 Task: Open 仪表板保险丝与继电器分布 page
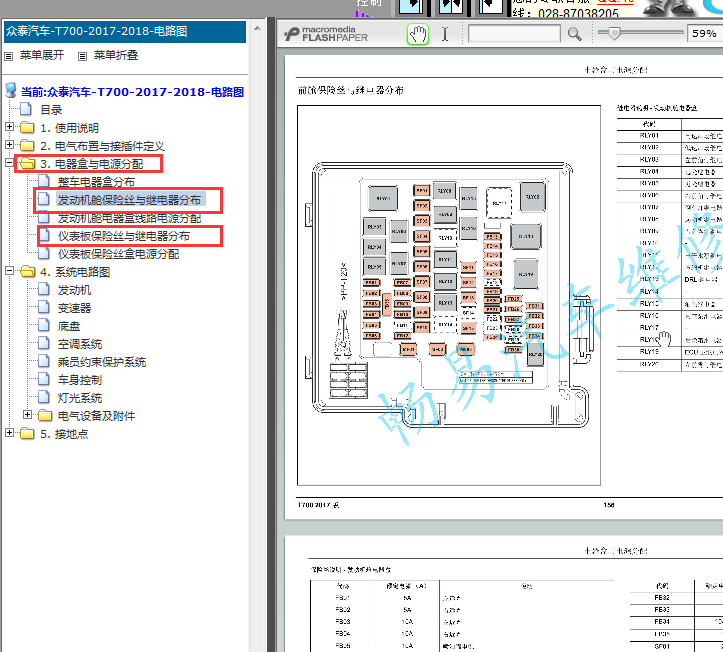124,236
